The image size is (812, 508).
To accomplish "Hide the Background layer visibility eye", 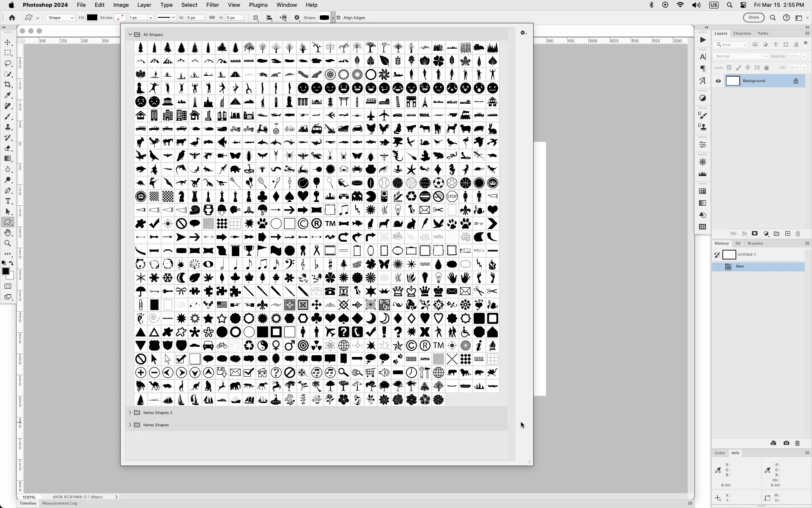I will (718, 81).
